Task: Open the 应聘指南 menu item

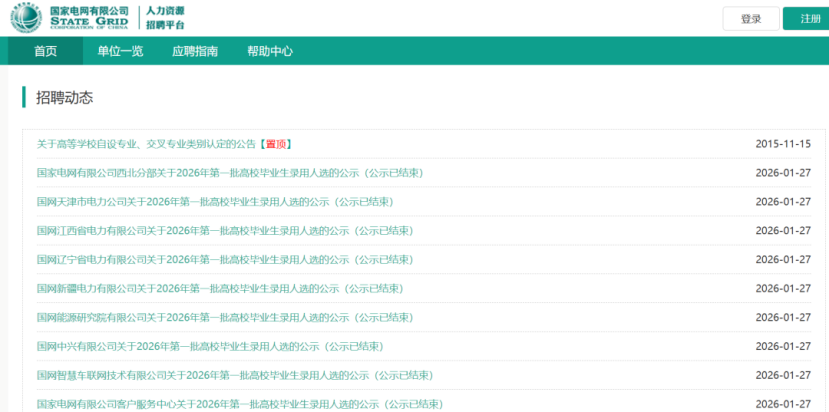Action: [195, 51]
